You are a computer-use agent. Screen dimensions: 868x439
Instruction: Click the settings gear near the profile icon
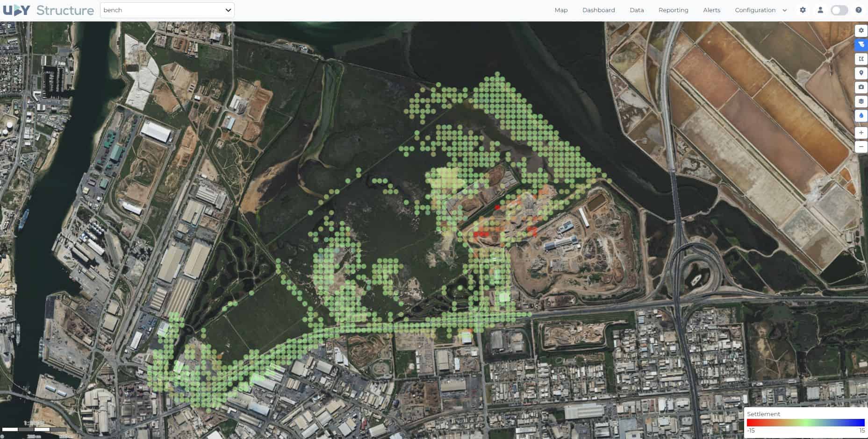tap(803, 10)
